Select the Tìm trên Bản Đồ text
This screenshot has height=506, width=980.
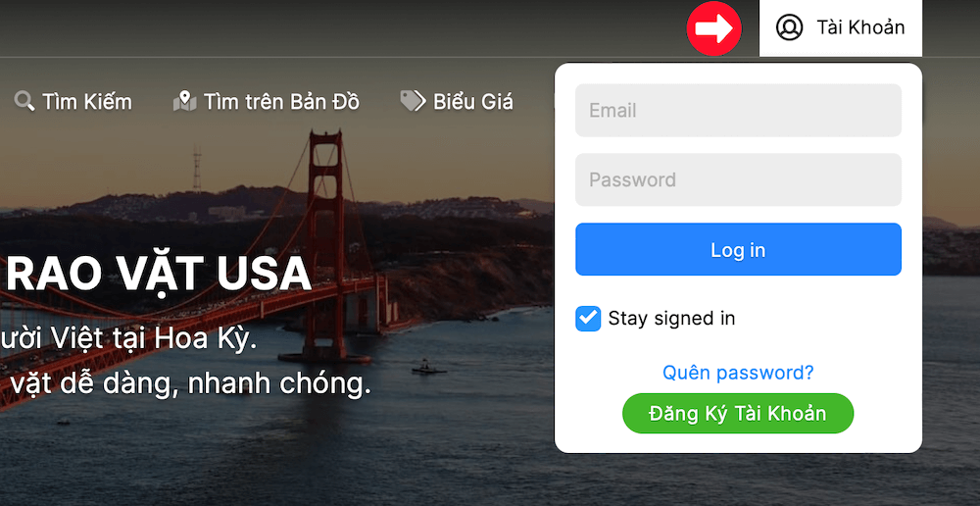pyautogui.click(x=281, y=101)
